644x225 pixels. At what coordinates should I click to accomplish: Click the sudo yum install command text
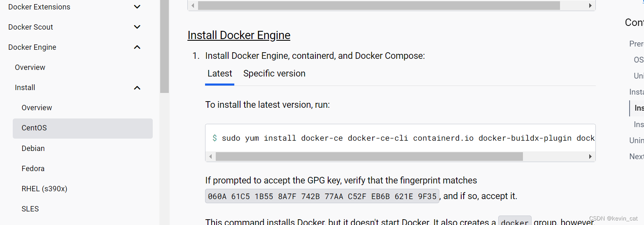[x=408, y=138]
